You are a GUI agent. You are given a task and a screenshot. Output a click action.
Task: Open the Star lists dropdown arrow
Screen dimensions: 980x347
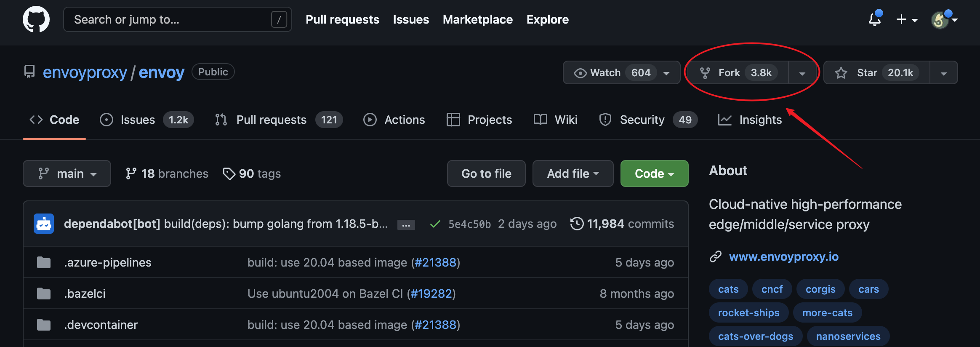tap(944, 73)
